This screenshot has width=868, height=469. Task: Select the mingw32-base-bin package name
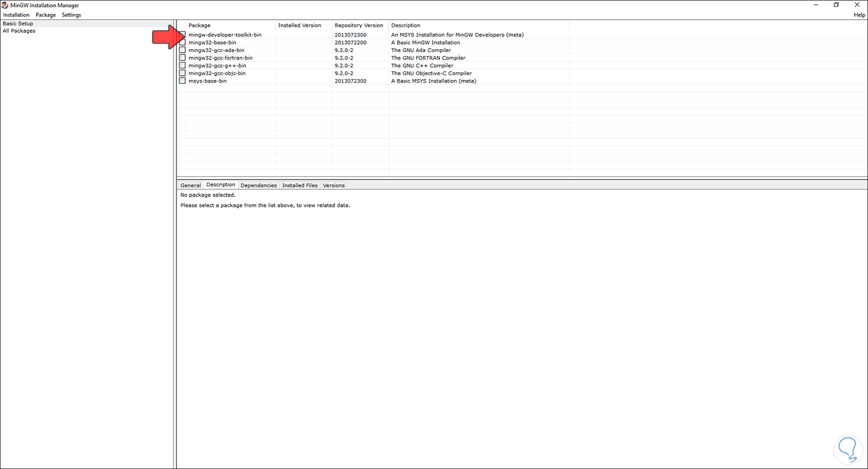212,43
